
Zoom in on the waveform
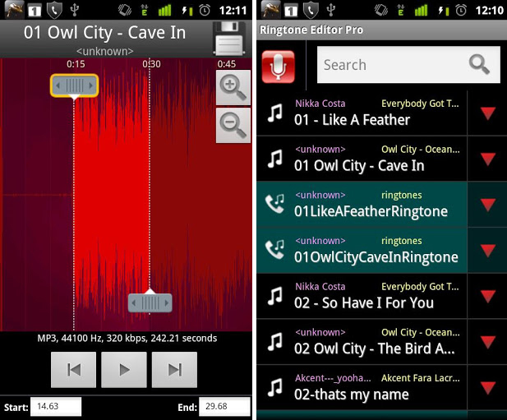[233, 88]
